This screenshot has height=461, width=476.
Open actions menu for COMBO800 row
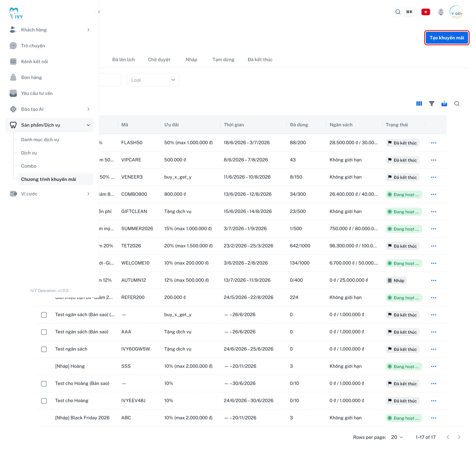tap(434, 194)
